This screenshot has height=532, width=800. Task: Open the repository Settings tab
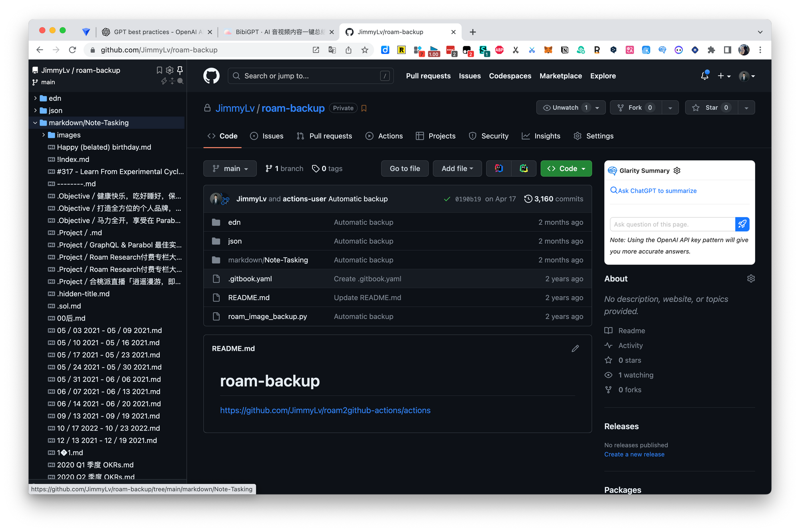coord(593,136)
